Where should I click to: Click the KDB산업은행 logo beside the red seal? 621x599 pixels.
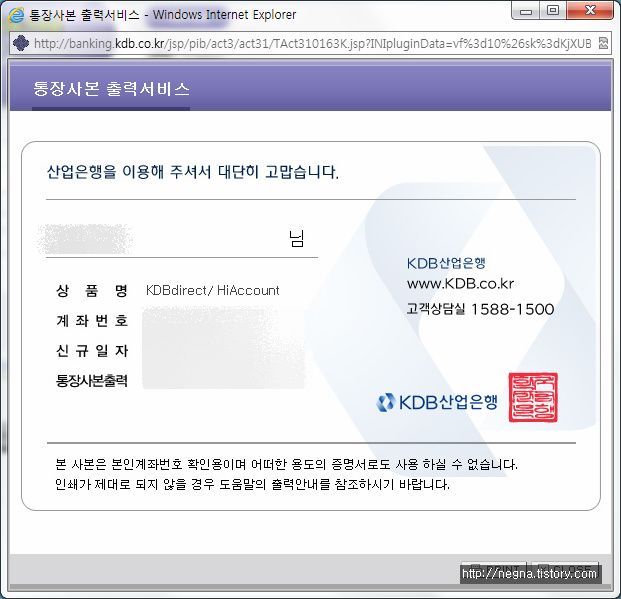[437, 402]
